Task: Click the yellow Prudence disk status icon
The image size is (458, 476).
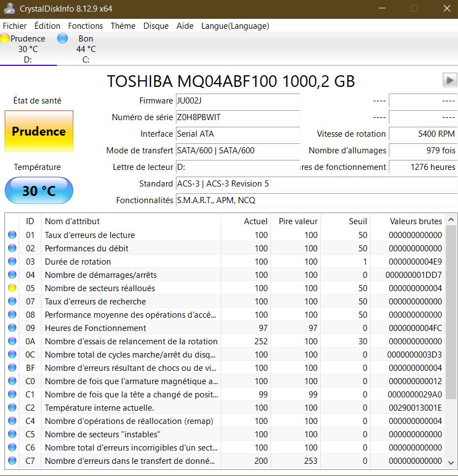Action: click(x=4, y=39)
